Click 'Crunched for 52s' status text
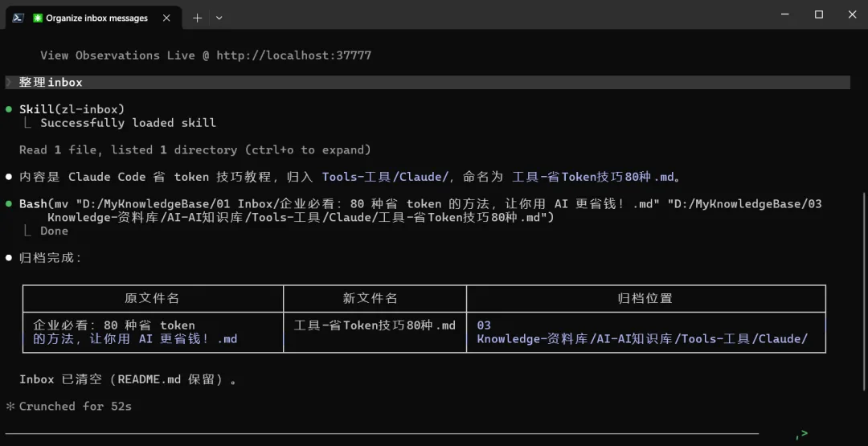This screenshot has width=868, height=446. pos(76,406)
